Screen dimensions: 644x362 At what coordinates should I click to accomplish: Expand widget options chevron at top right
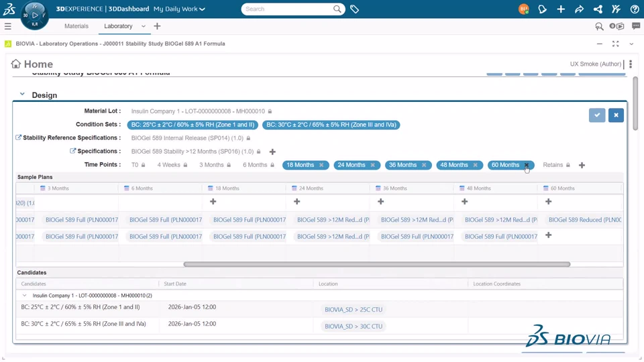(631, 44)
